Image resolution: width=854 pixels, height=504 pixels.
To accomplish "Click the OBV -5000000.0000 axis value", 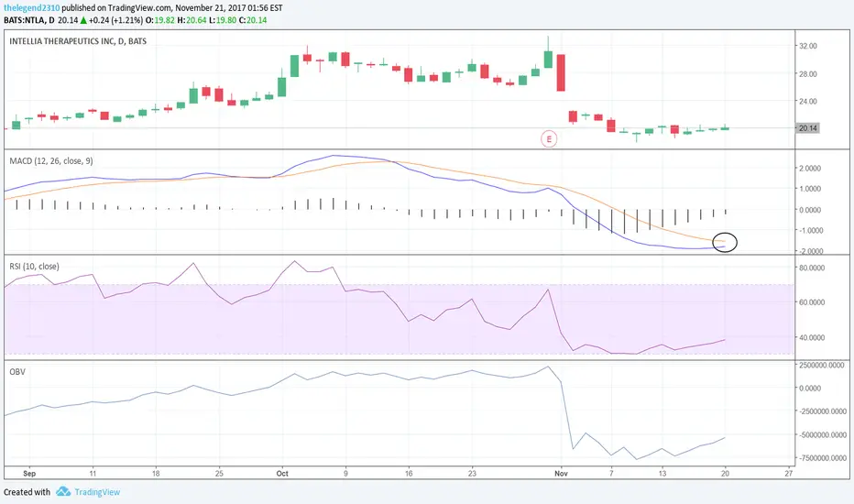I will 822,434.
